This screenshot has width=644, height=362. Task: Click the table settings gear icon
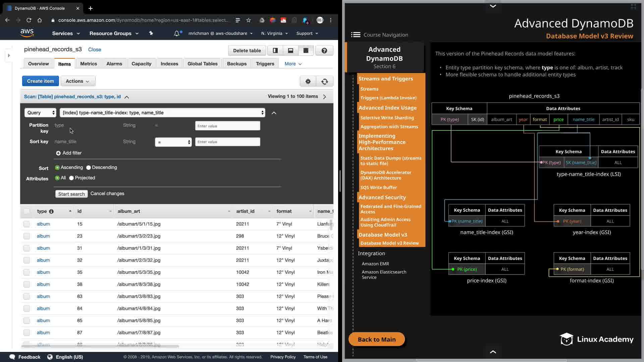click(x=308, y=81)
